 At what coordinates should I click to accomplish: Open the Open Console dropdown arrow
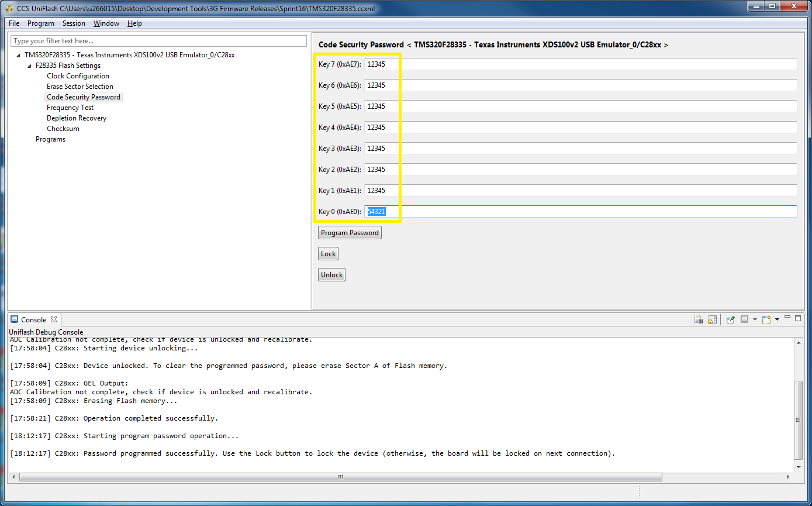click(777, 319)
